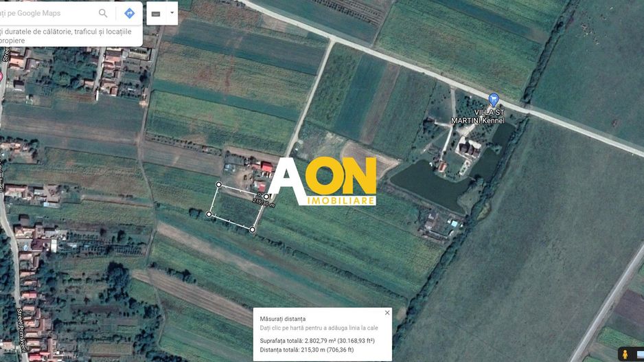Viewport: 644px width, 362px height.
Task: Click the yellow Pegman Street View icon
Action: 625,354
